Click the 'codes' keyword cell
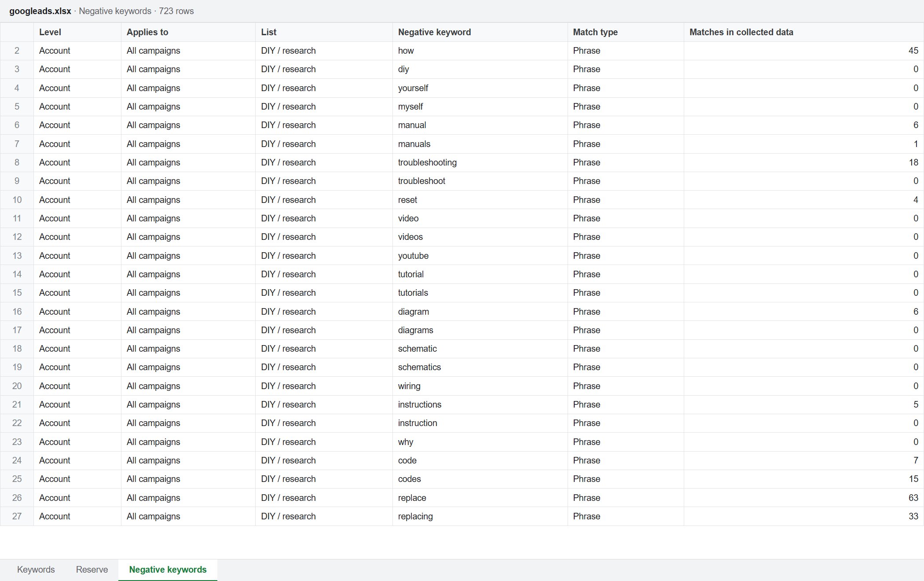The width and height of the screenshot is (924, 581). tap(480, 479)
